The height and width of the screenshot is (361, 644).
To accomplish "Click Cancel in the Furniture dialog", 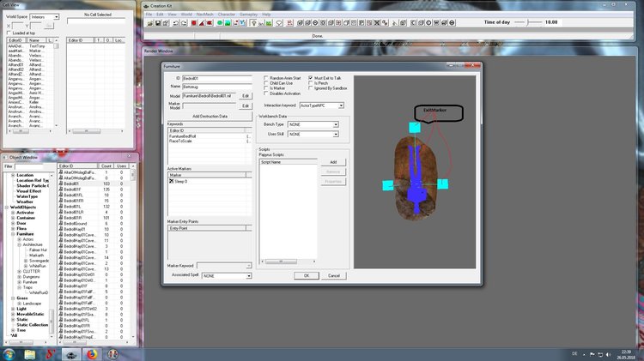I will (x=333, y=275).
